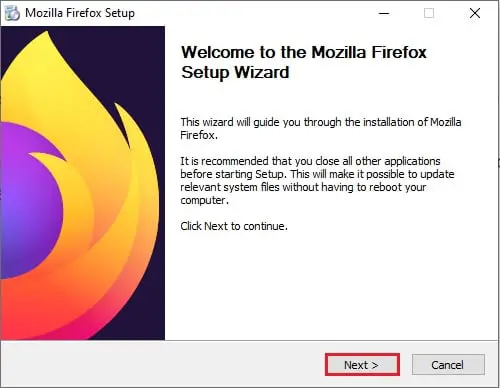The height and width of the screenshot is (388, 500).
Task: Click the blank white area below the text
Action: 330,287
